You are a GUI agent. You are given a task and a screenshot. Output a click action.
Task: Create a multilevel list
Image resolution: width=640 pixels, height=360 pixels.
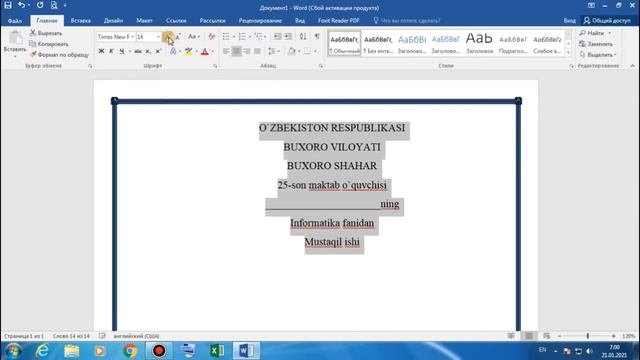(x=258, y=37)
